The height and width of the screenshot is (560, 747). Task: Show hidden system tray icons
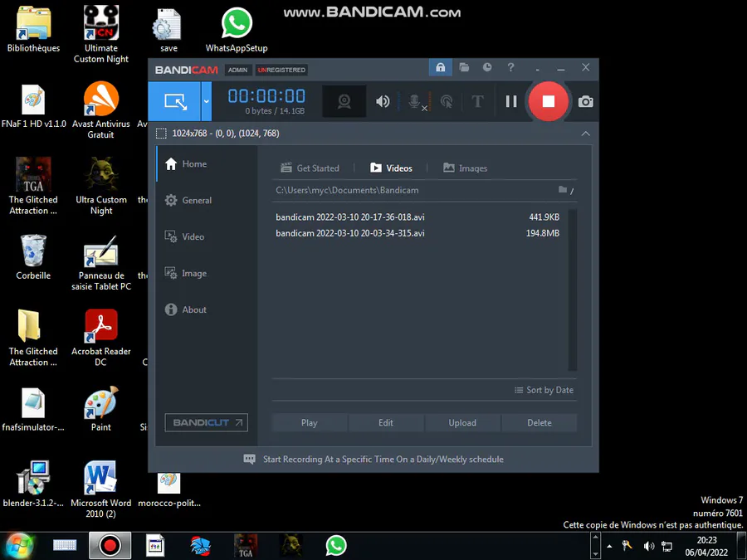pyautogui.click(x=609, y=546)
